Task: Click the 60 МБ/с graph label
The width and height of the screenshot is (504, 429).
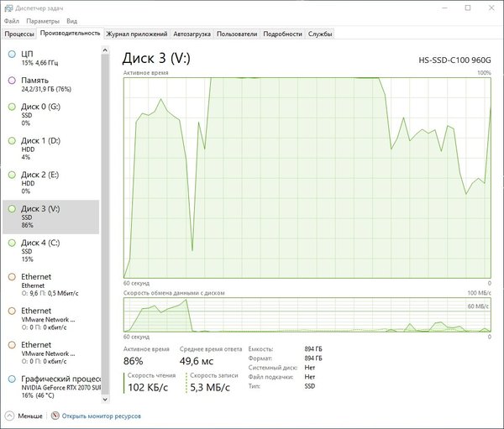Action: pos(478,306)
